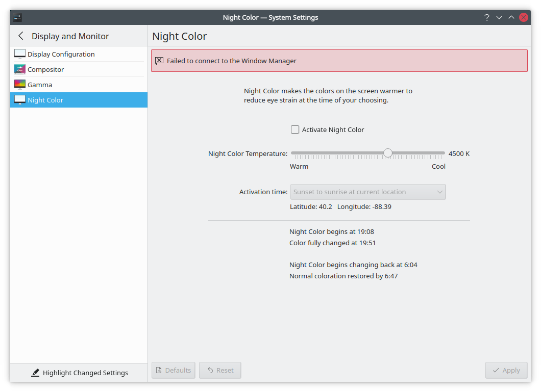Click the 4500 K temperature value
This screenshot has height=392, width=541.
[459, 153]
